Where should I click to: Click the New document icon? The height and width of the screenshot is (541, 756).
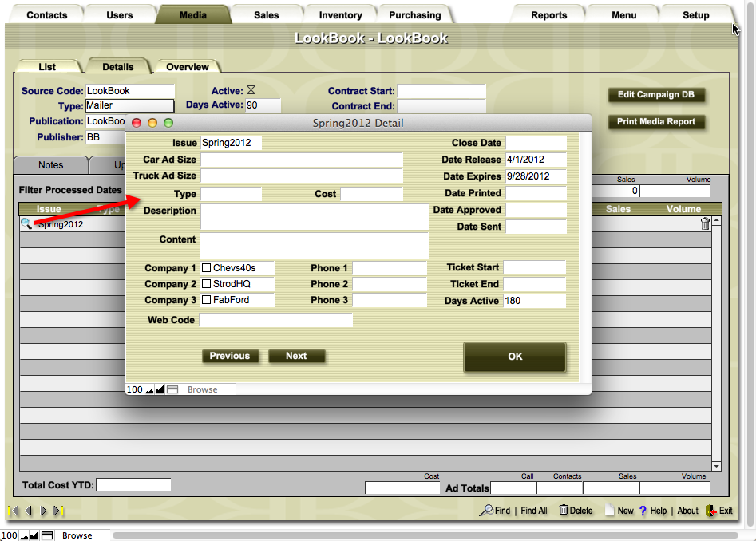point(609,511)
